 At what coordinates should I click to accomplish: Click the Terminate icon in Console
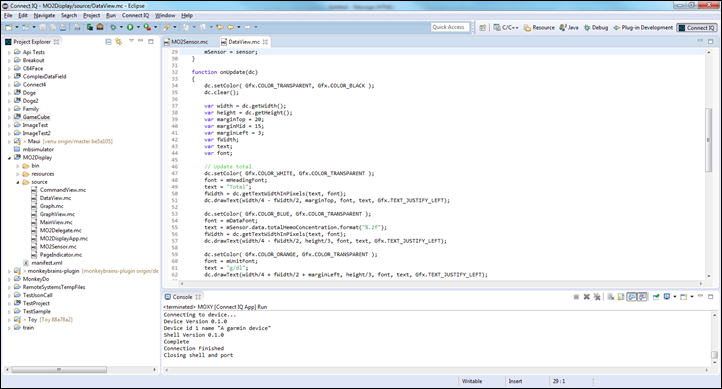[x=576, y=297]
